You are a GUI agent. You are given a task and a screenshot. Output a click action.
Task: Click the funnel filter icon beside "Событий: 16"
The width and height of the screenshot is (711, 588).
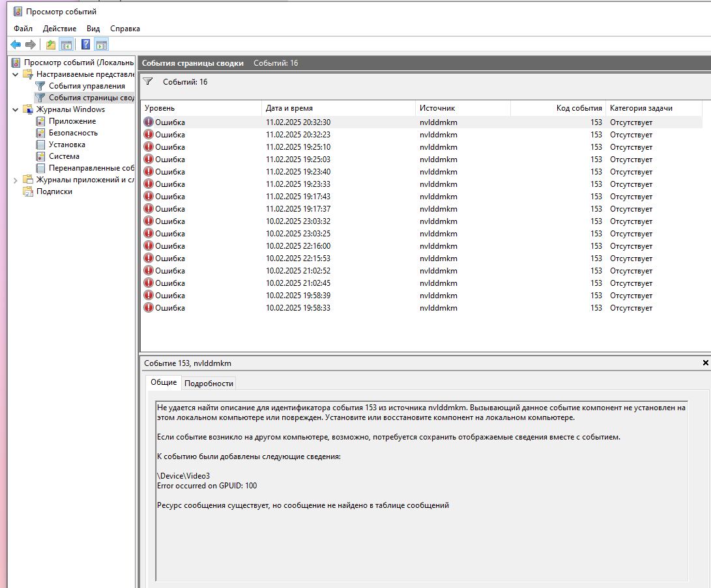(x=148, y=81)
